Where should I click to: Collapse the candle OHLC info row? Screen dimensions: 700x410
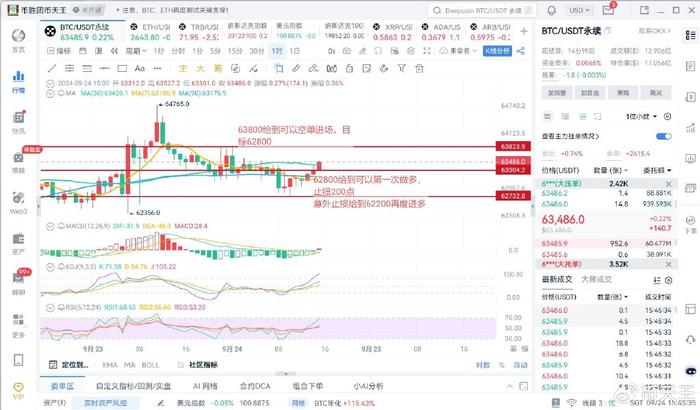pyautogui.click(x=50, y=84)
